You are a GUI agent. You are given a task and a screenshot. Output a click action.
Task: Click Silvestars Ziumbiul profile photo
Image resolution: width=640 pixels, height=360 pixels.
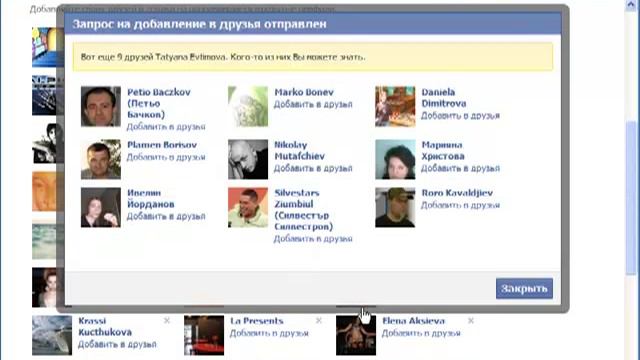coord(248,207)
